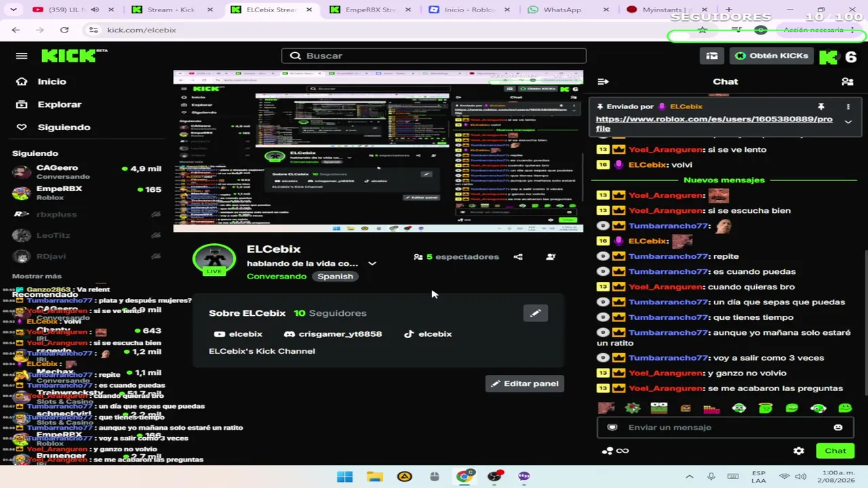Viewport: 868px width, 488px height.
Task: Click the live stream video preview
Action: (x=378, y=151)
